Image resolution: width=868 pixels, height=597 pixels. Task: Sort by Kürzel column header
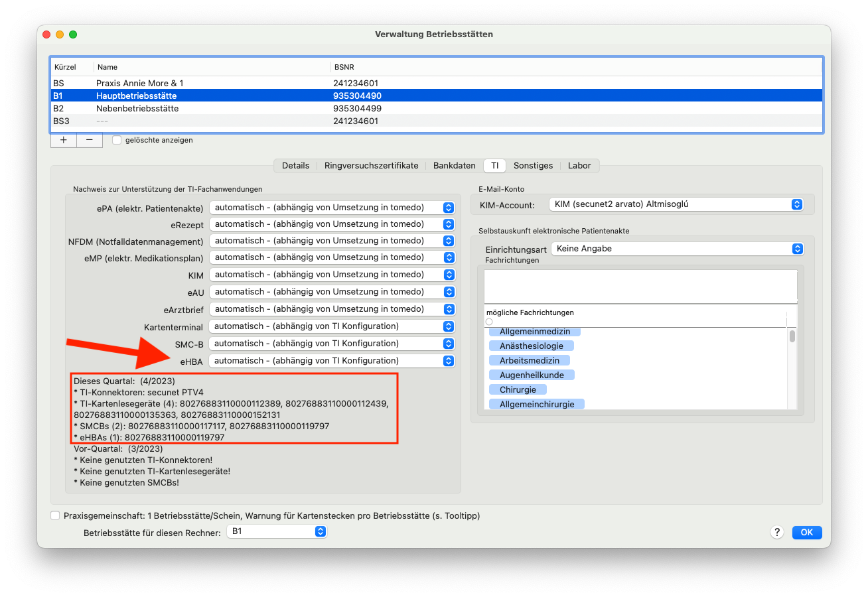72,67
